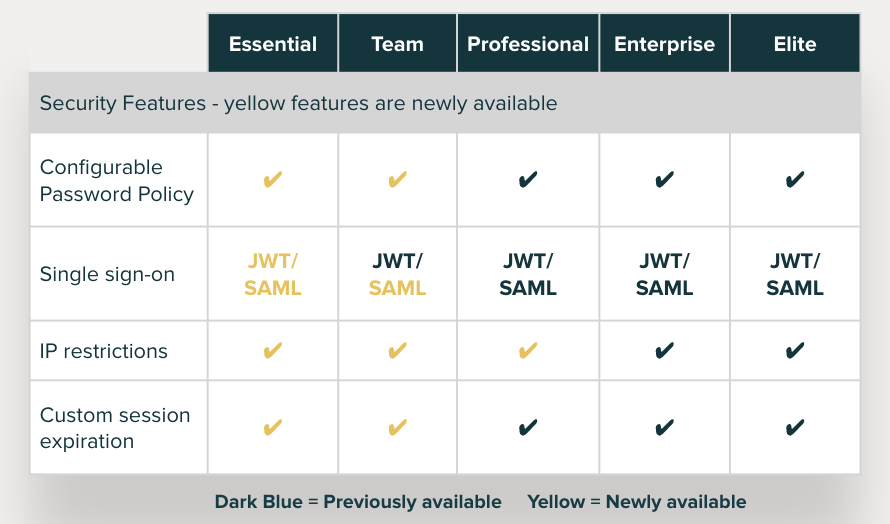Select the Essential plan column header
This screenshot has height=524, width=890.
point(273,44)
